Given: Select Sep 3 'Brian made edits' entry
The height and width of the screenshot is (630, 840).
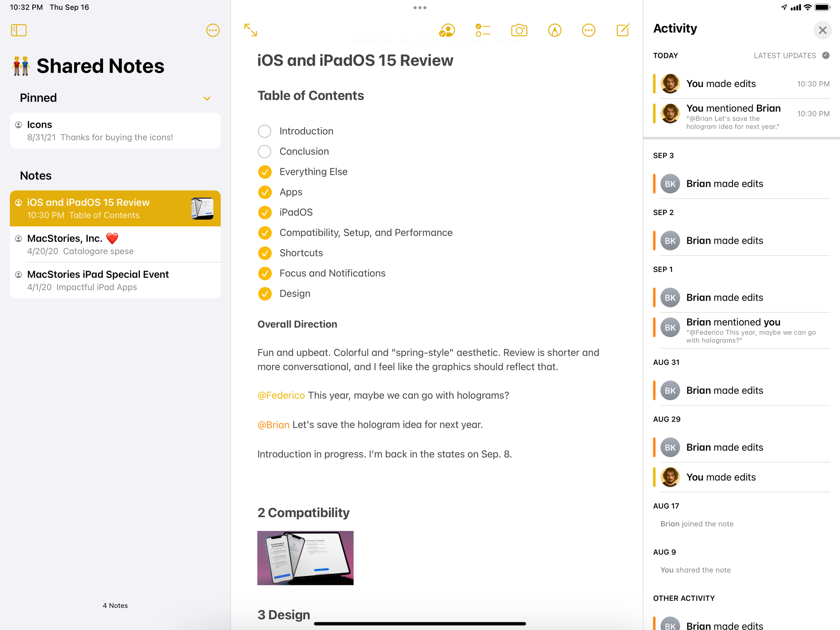Looking at the screenshot, I should click(742, 183).
